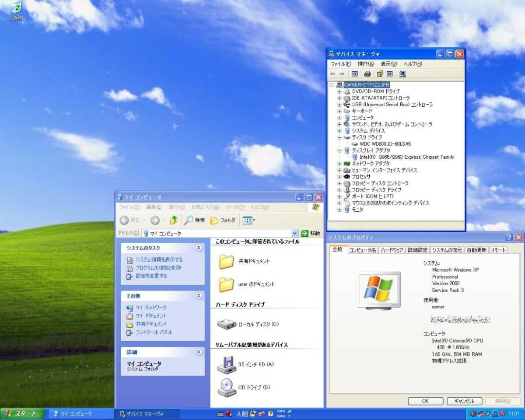The image size is (525, 420).
Task: Select モニタ in device tree
Action: pyautogui.click(x=357, y=210)
